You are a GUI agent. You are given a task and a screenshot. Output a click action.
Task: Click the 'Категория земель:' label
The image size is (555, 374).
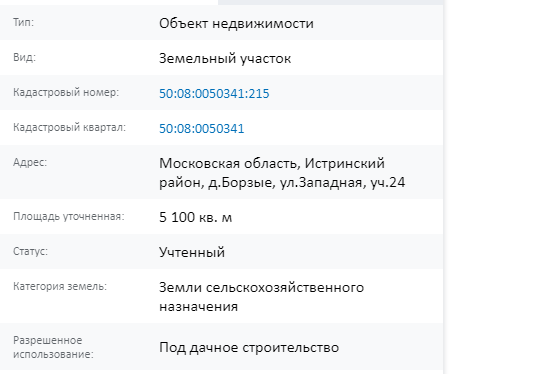pyautogui.click(x=60, y=286)
